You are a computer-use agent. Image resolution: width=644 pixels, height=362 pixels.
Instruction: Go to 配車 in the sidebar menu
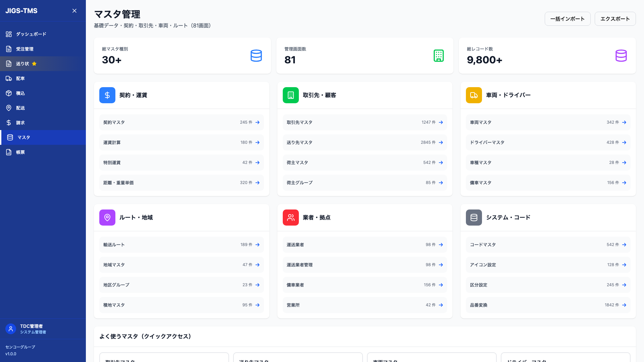20,78
